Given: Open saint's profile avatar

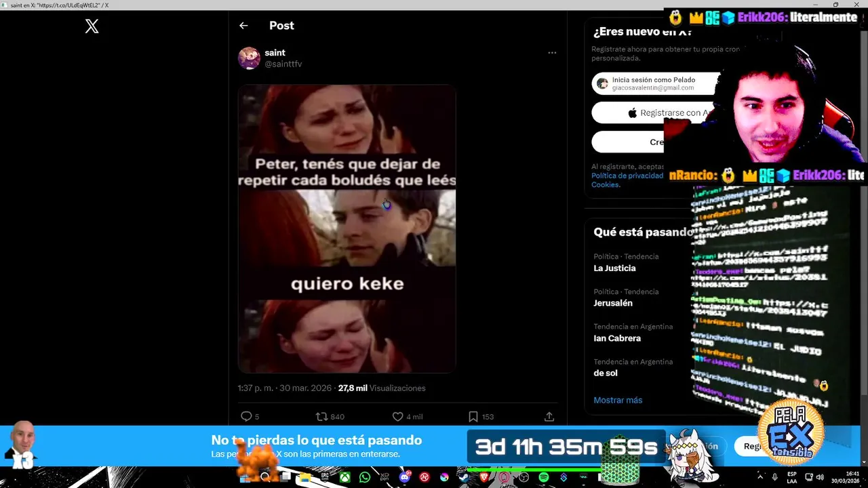Looking at the screenshot, I should (x=249, y=58).
